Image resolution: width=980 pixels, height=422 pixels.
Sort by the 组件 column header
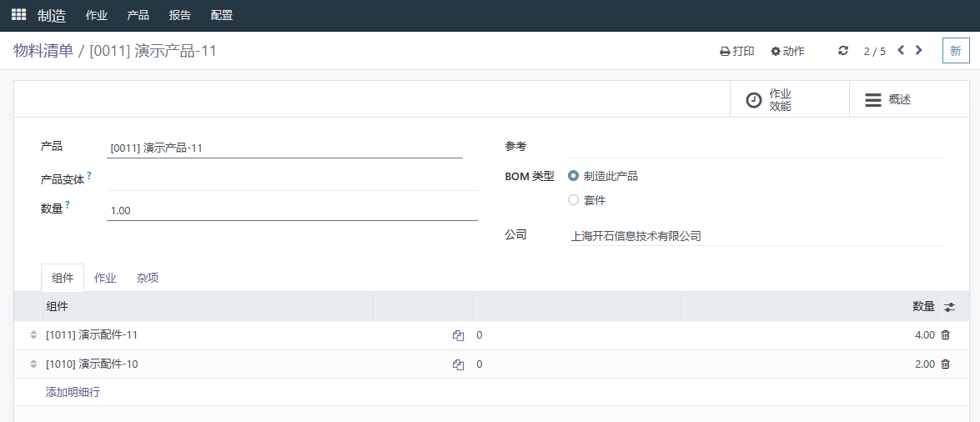click(208, 306)
